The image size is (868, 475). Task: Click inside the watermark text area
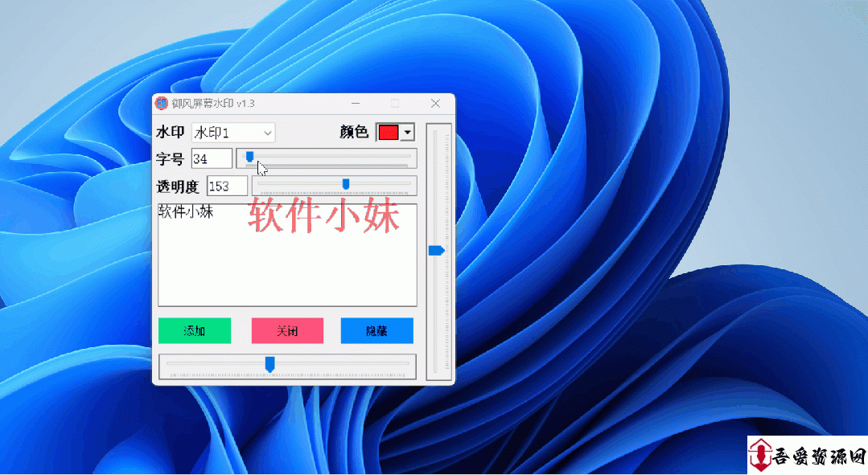(x=287, y=255)
